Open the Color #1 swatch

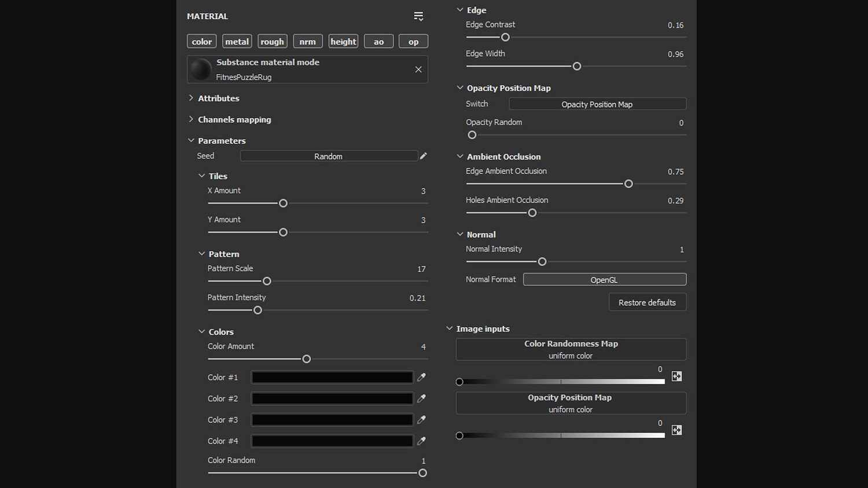click(332, 378)
